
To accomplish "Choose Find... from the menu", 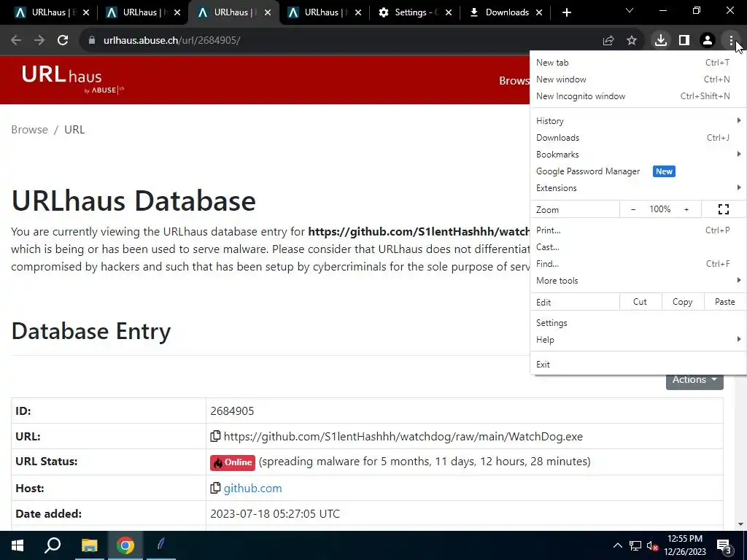I will pyautogui.click(x=638, y=263).
